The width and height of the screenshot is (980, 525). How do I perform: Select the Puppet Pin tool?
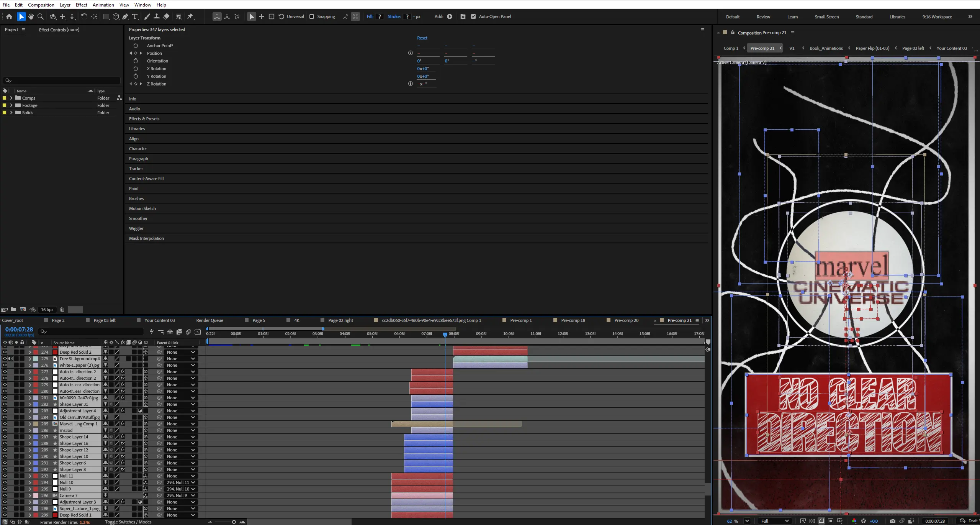click(x=190, y=16)
